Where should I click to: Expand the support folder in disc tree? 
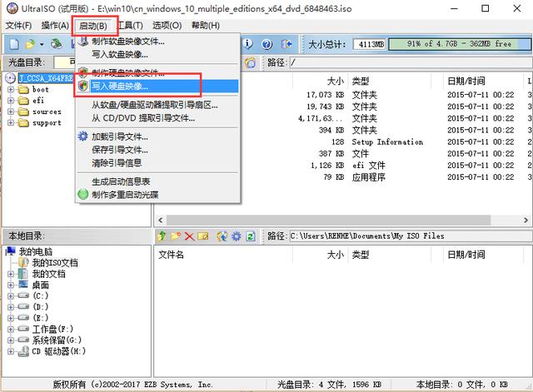point(11,122)
